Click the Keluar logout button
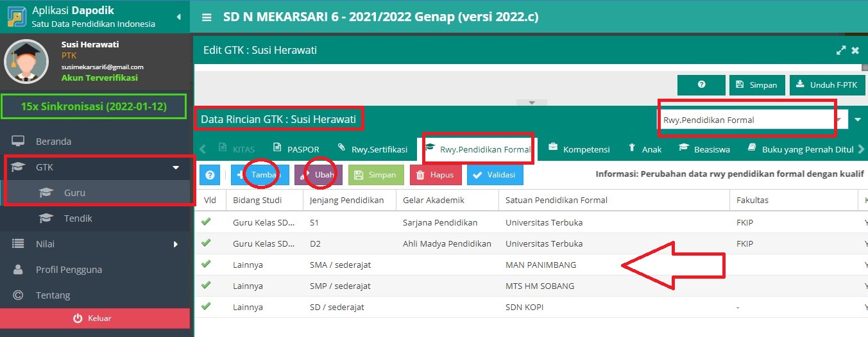868x337 pixels. click(95, 318)
